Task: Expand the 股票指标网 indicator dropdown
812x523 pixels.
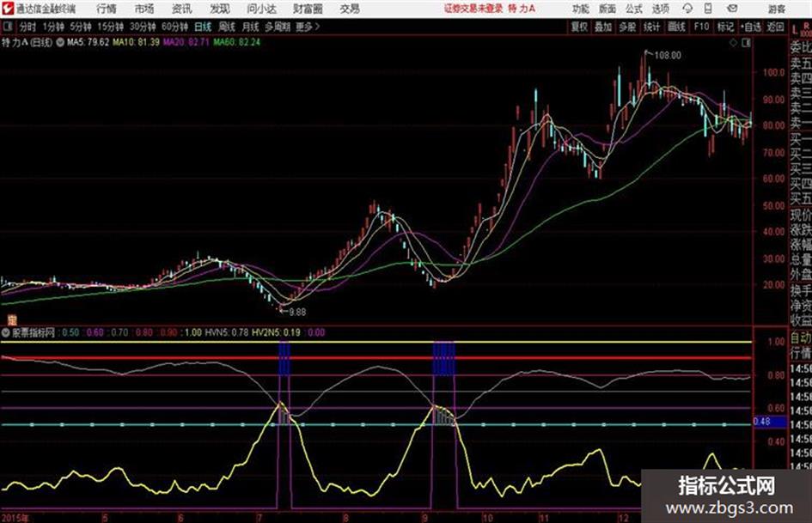Action: (6, 333)
